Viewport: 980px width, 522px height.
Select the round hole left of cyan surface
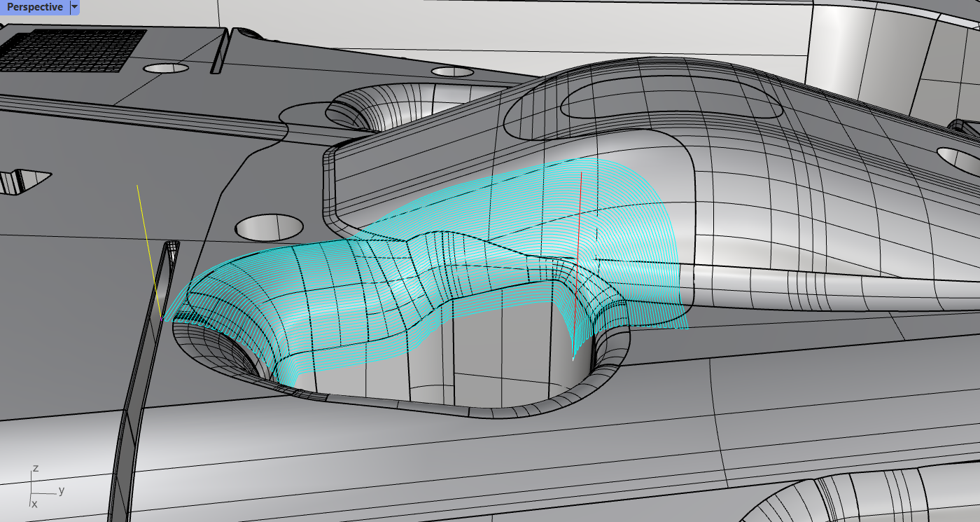(269, 226)
